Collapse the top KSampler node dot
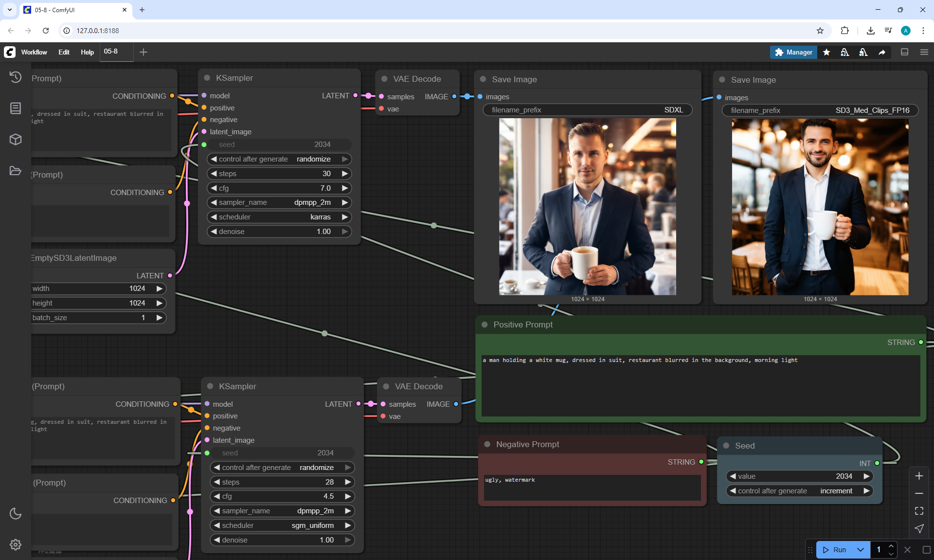The width and height of the screenshot is (934, 560). 207,78
